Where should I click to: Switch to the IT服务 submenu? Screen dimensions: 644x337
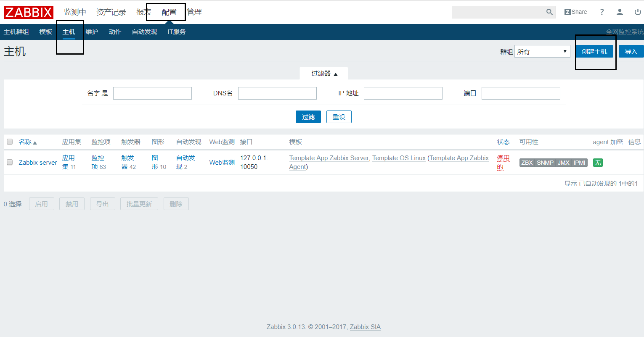(177, 32)
